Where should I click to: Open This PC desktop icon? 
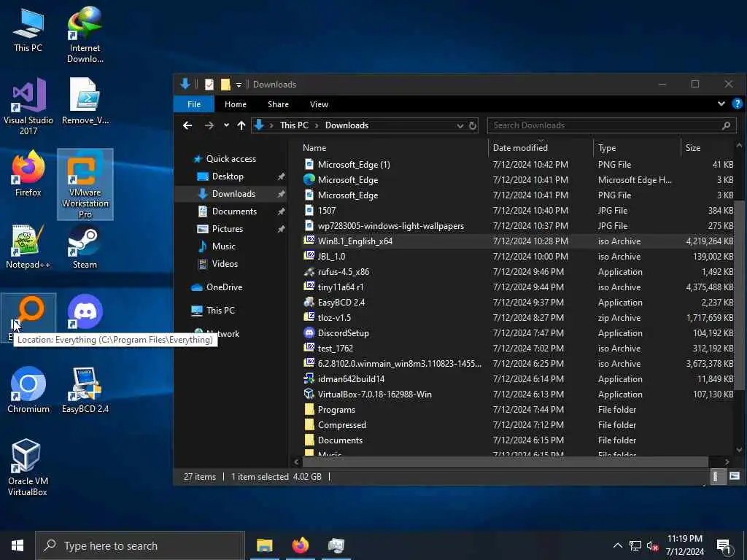[x=28, y=29]
